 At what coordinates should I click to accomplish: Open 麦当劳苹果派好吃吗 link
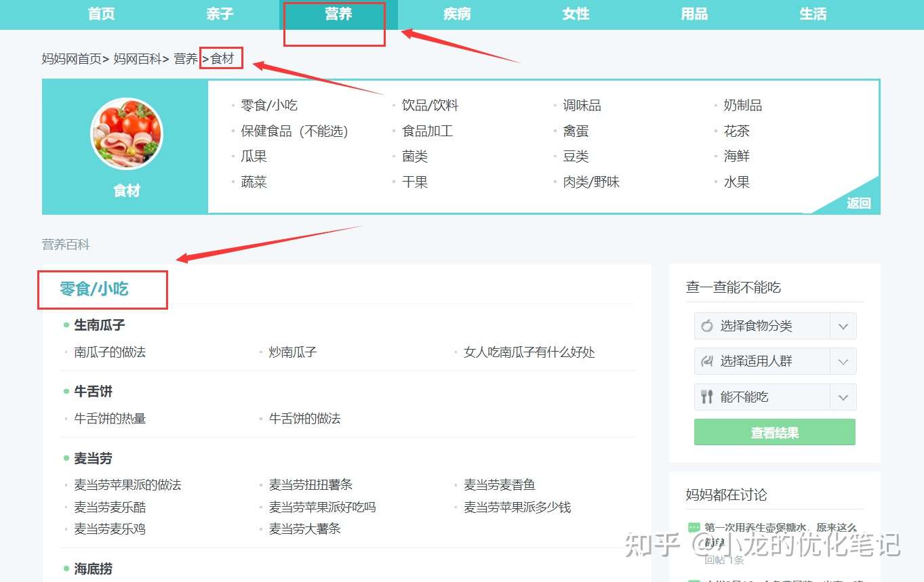tap(323, 507)
